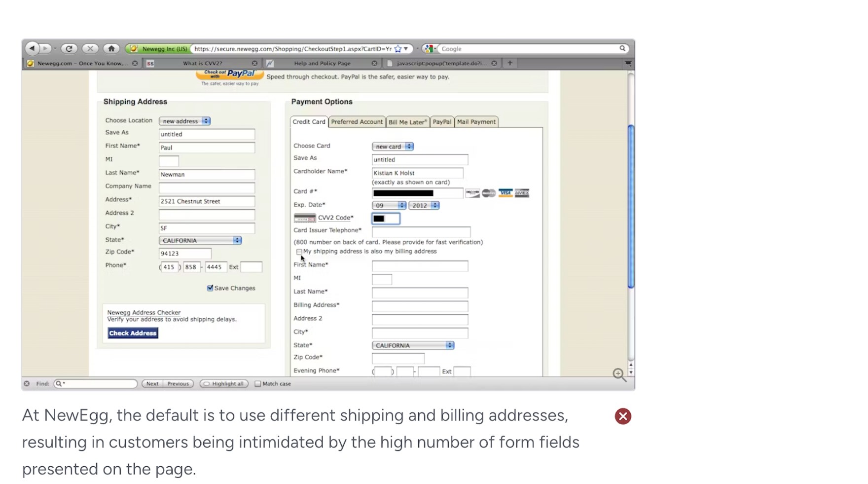Screen dimensions: 868x484
Task: Click the Check Address button
Action: [x=133, y=333]
